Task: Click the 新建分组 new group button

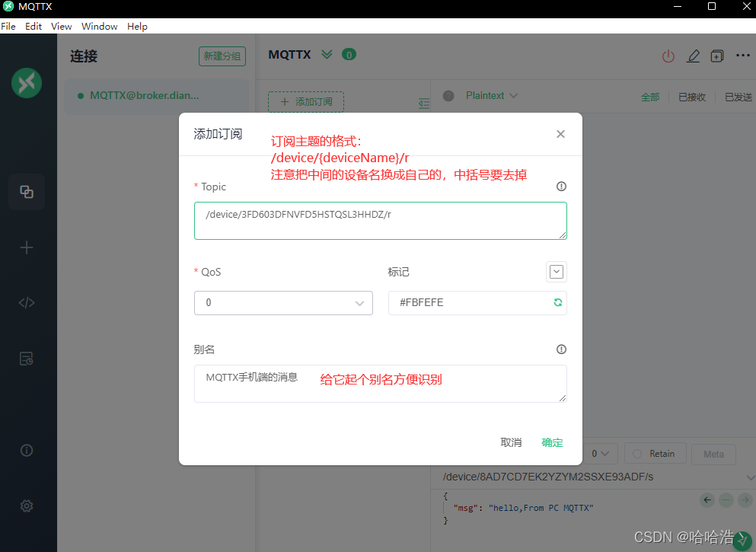Action: point(222,56)
